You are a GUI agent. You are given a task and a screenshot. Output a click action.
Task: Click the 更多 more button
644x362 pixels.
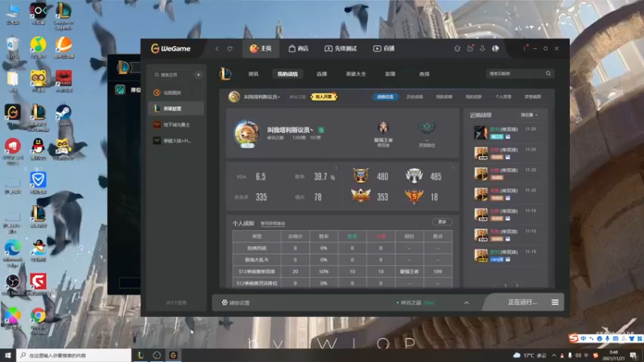point(442,222)
